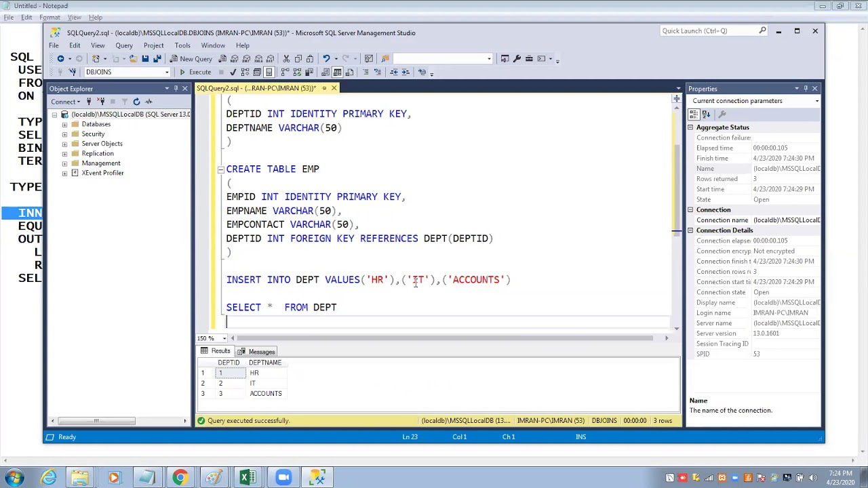Refresh the Object Explorer tree
868x488 pixels.
pos(136,102)
